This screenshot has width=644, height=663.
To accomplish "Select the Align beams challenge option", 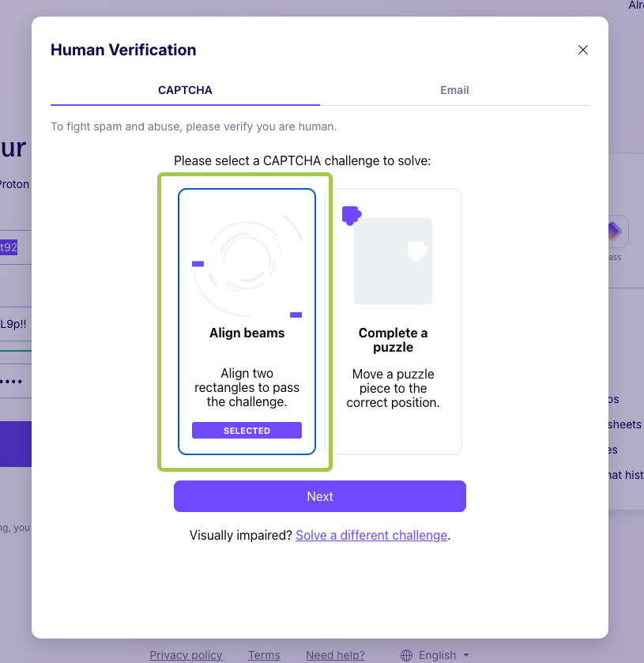I will click(247, 322).
